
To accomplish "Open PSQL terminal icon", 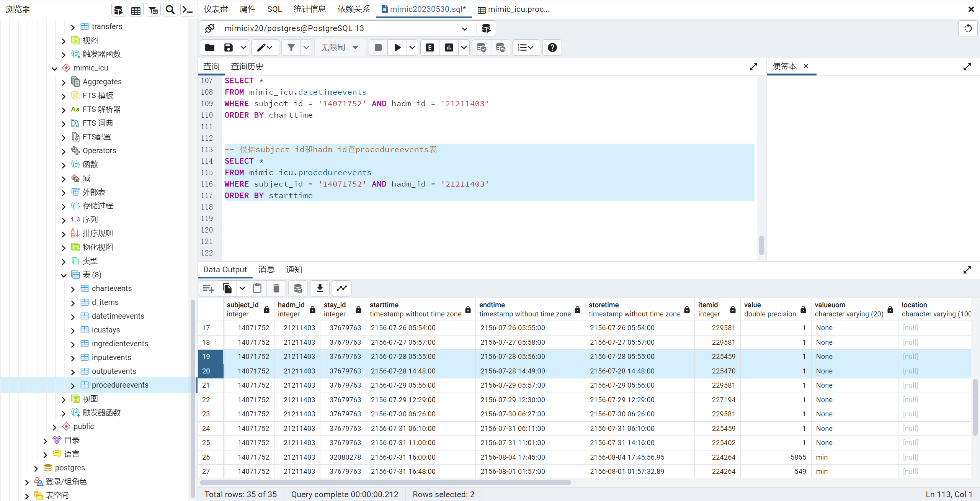I will point(188,10).
